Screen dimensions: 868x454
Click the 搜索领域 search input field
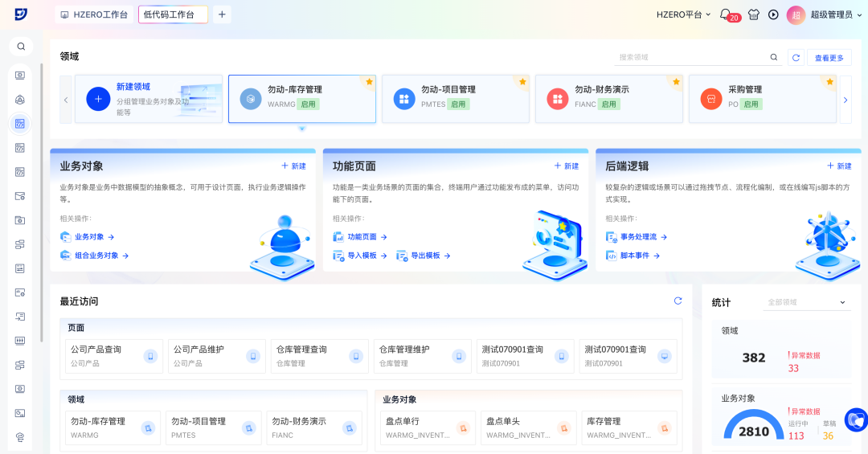[691, 57]
